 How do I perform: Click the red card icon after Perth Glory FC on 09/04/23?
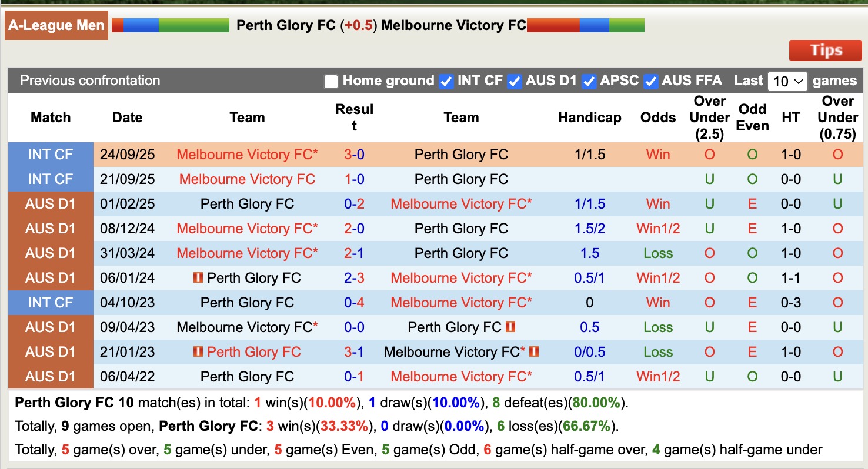509,327
